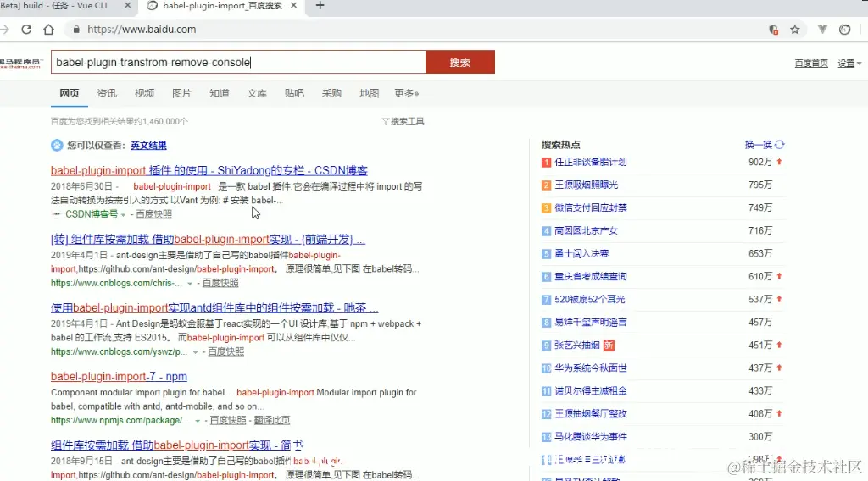Open the CSDN babel-plugin-import 插件的使用 result
This screenshot has width=868, height=481.
point(209,170)
